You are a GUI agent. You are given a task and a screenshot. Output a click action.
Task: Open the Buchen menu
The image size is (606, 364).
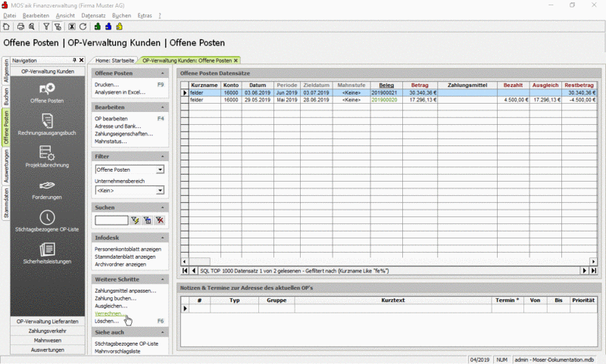click(121, 15)
